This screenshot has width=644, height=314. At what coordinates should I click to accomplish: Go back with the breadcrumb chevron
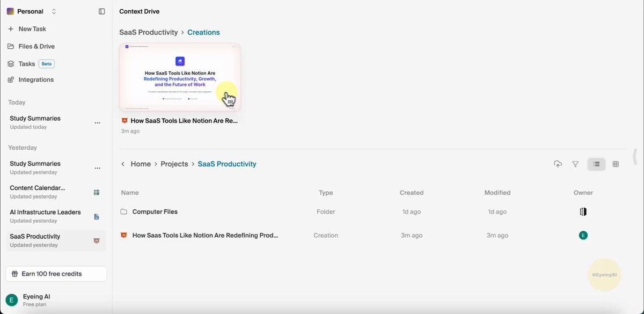[x=123, y=164]
